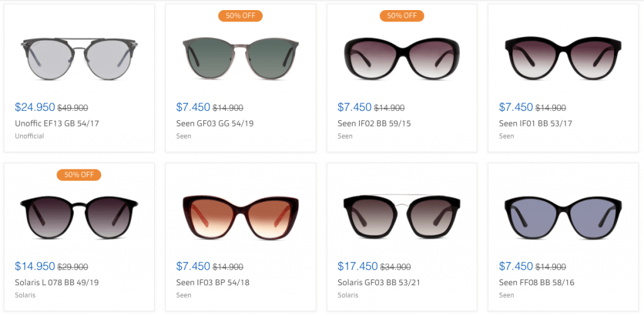The image size is (644, 316).
Task: Click the Seen GF03 GG 54/19 title link
Action: coord(216,123)
